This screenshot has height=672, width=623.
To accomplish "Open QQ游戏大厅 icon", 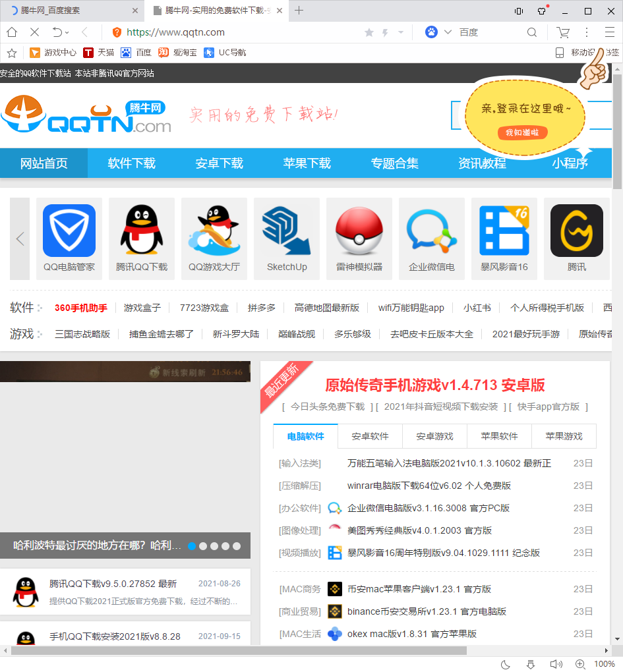I will point(214,231).
